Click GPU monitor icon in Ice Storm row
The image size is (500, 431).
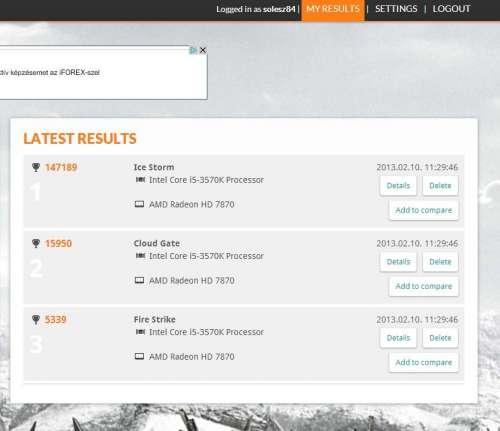click(139, 204)
